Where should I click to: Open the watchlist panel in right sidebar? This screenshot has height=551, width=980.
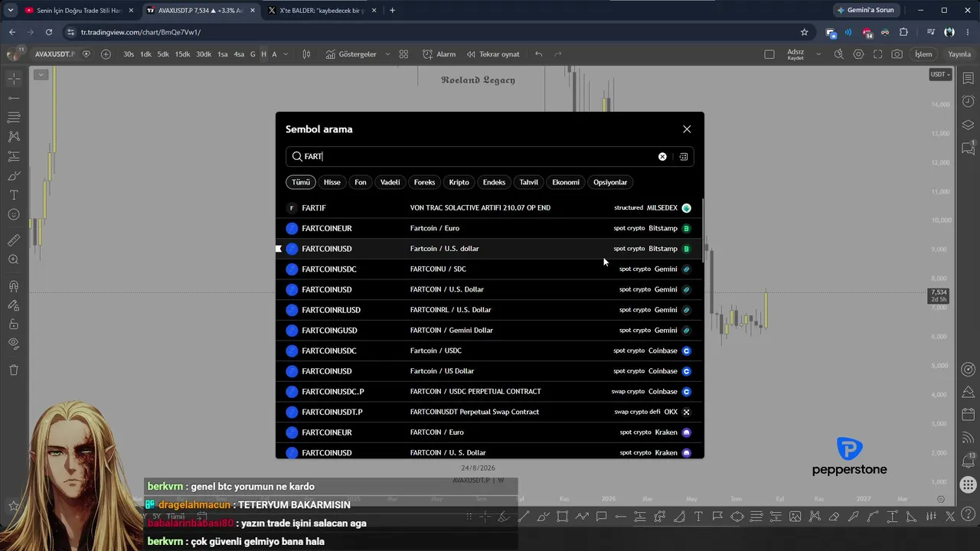click(x=968, y=79)
